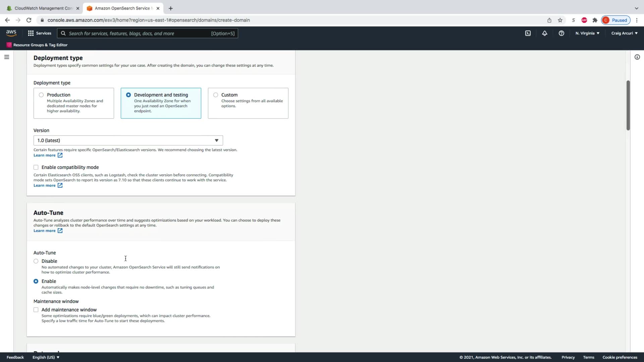Enable compatibility mode checkbox
Viewport: 644px width, 362px height.
36,167
